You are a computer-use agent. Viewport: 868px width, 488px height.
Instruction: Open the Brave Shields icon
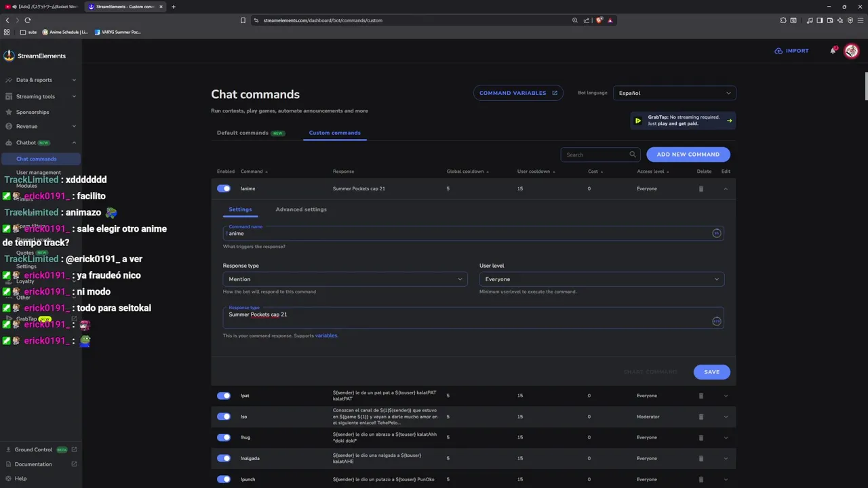599,20
